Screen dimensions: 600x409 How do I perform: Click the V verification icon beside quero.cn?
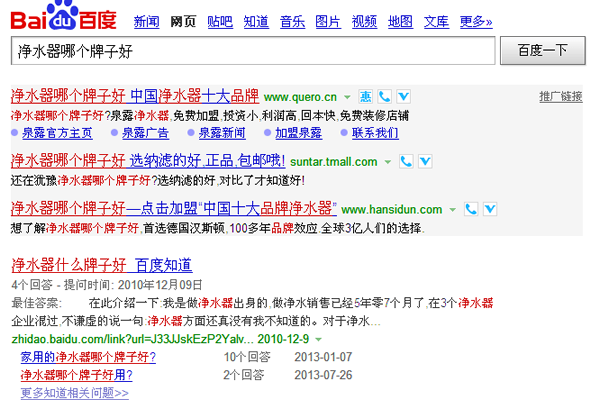[404, 97]
